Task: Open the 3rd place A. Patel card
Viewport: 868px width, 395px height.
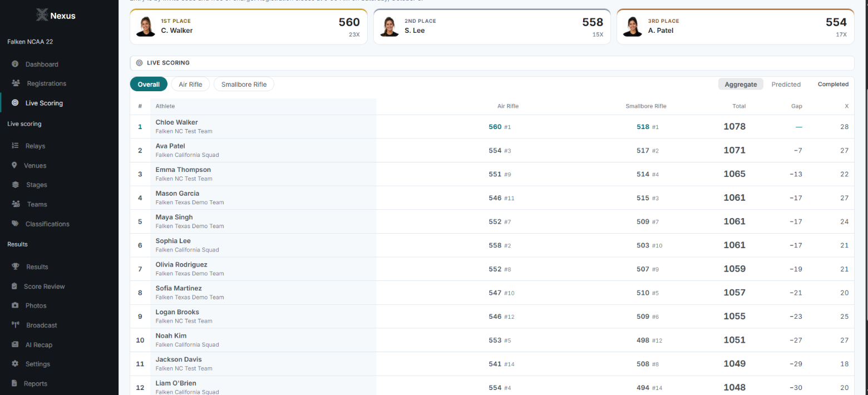Action: (x=736, y=26)
